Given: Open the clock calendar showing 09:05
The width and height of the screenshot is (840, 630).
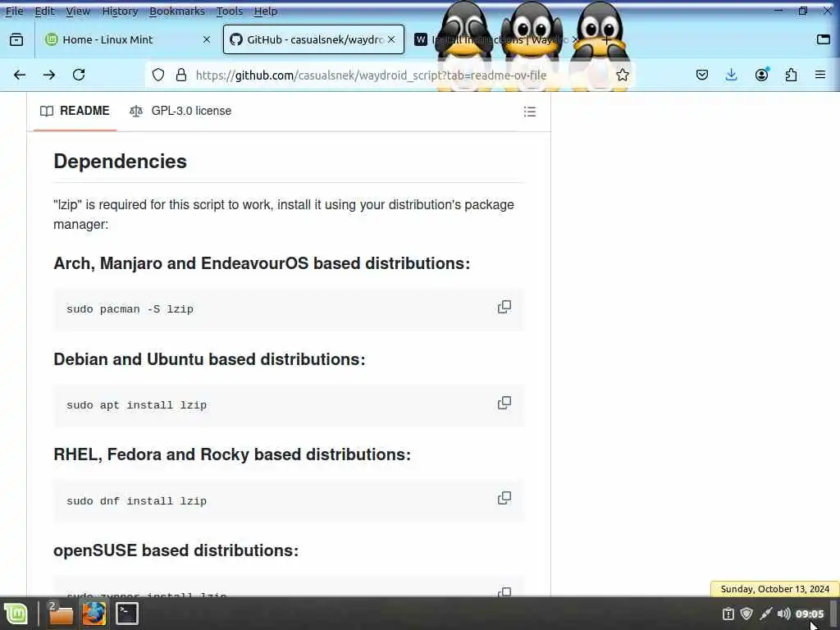Looking at the screenshot, I should coord(810,614).
